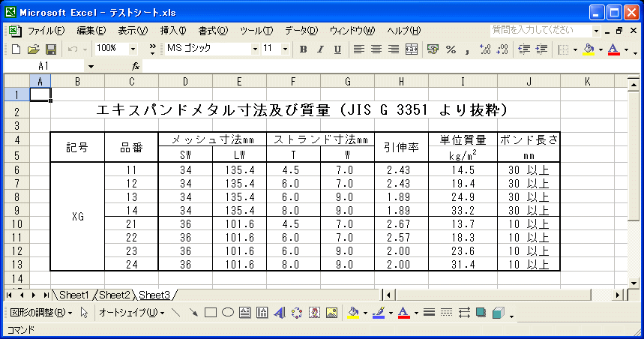Apply Percent Style to the cell
This screenshot has width=644, height=339.
pyautogui.click(x=451, y=49)
